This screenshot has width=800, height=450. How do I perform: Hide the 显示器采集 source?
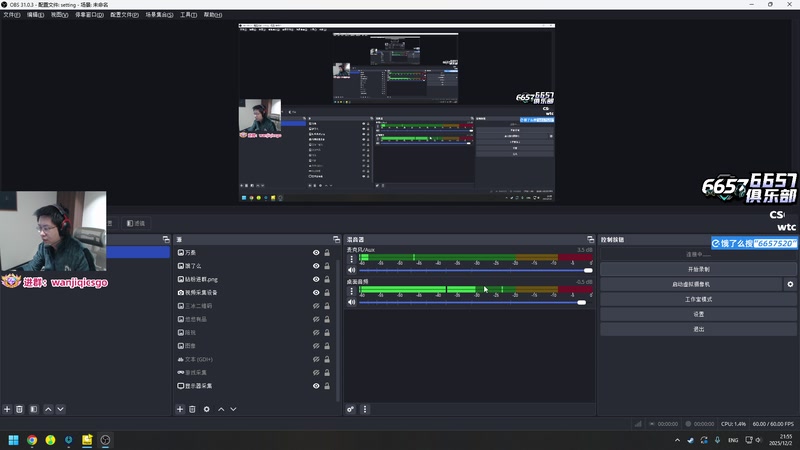(316, 386)
